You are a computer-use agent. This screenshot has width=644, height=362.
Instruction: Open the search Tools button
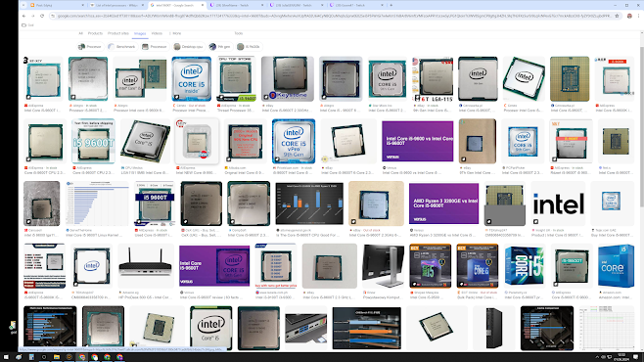point(238,33)
